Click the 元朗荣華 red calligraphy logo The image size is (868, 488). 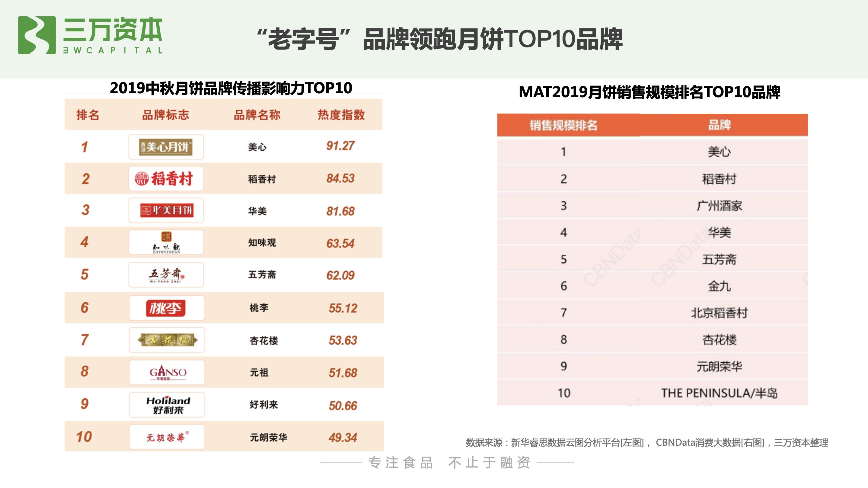pyautogui.click(x=168, y=437)
